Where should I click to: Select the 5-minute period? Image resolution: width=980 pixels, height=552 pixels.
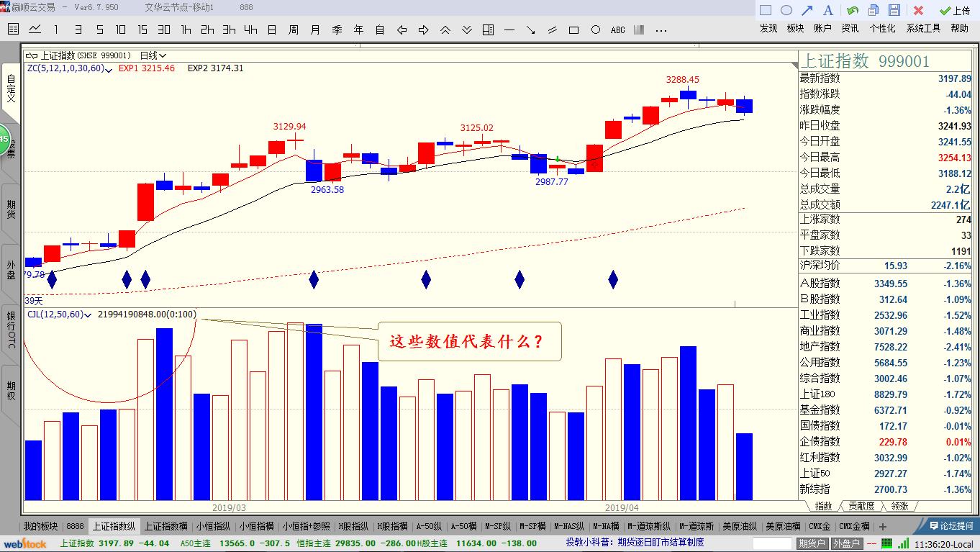click(x=99, y=30)
